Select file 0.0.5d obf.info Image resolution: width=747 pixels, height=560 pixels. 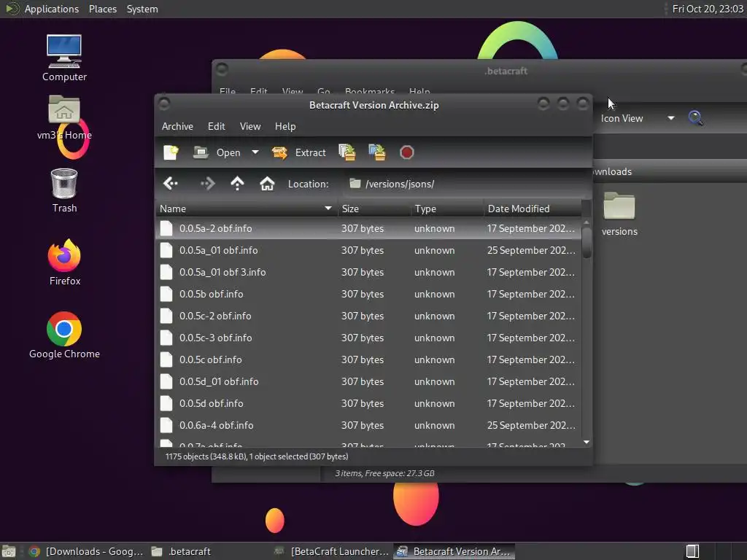(368, 404)
